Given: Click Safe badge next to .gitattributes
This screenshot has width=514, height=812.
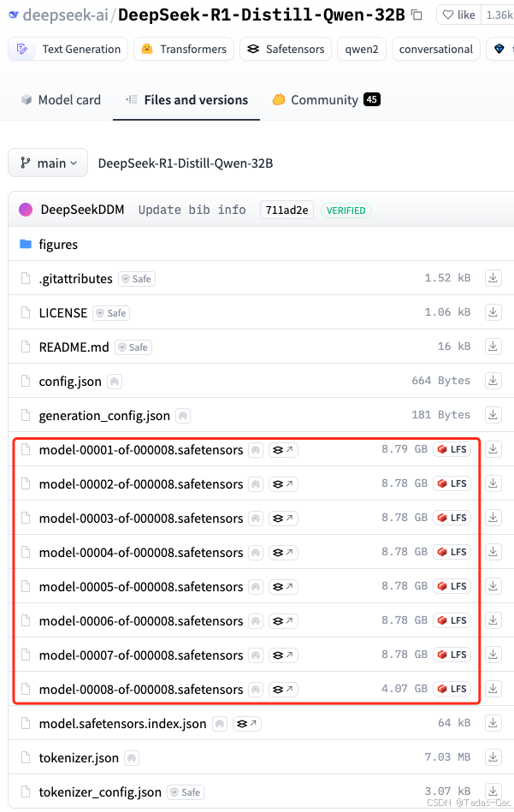Looking at the screenshot, I should (x=137, y=279).
